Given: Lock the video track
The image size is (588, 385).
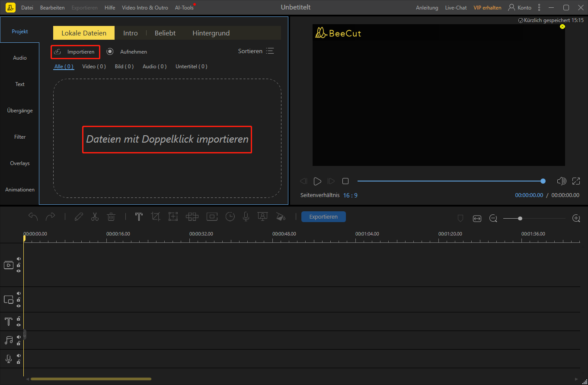Looking at the screenshot, I should pyautogui.click(x=19, y=265).
